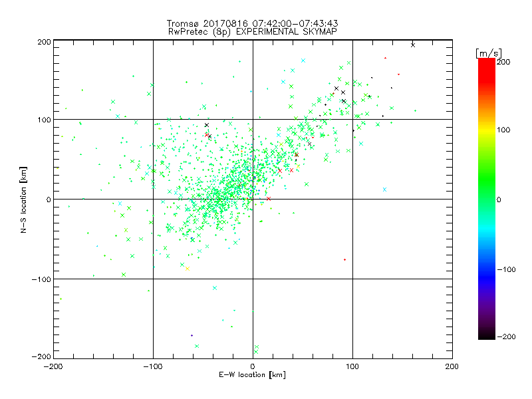Click the cyan X marker near E-W 130, N-S 10
Image resolution: width=532 pixels, height=399 pixels.
(385, 190)
